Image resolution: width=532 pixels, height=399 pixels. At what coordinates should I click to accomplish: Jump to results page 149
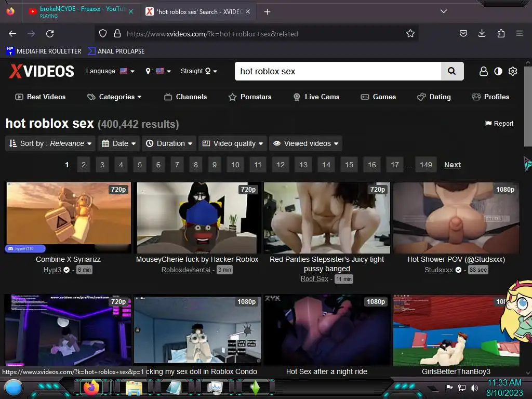click(x=426, y=165)
